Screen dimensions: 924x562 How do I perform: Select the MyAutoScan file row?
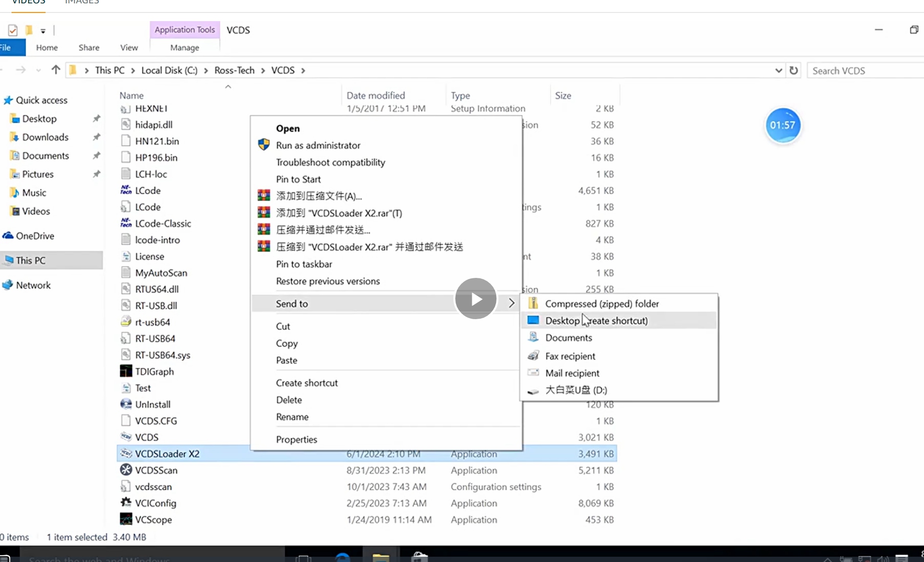pyautogui.click(x=367, y=273)
